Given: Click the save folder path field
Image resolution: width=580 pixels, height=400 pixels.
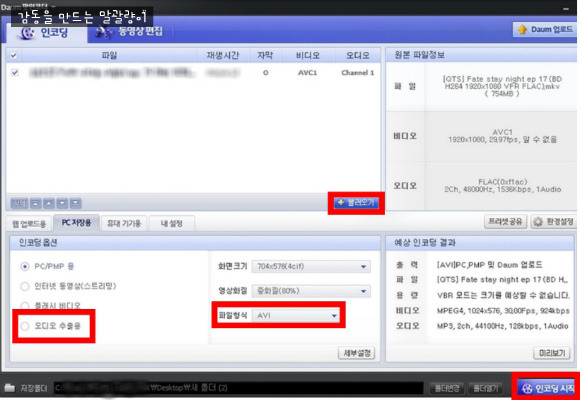Looking at the screenshot, I should click(239, 388).
